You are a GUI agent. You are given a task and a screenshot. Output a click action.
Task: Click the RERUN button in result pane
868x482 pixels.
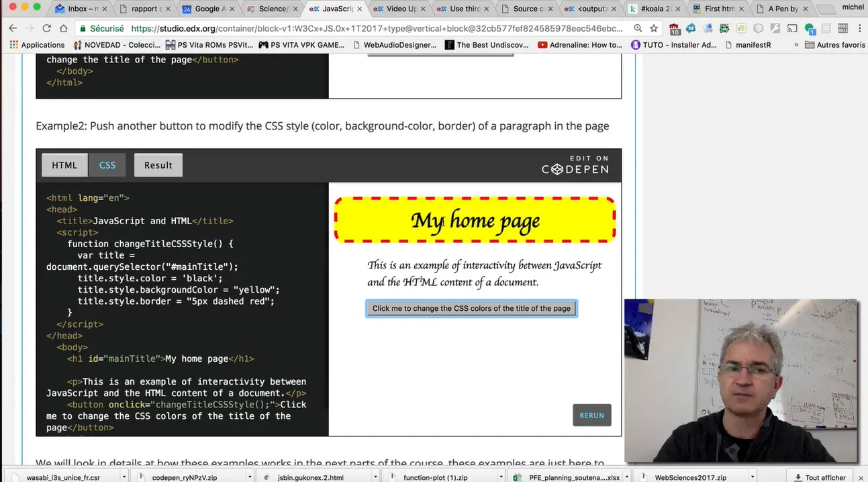click(591, 415)
